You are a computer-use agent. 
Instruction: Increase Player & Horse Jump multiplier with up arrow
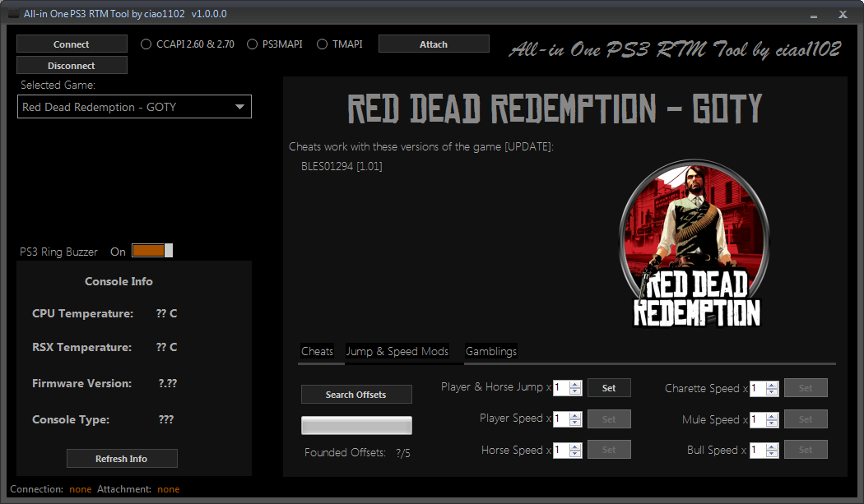tap(575, 385)
